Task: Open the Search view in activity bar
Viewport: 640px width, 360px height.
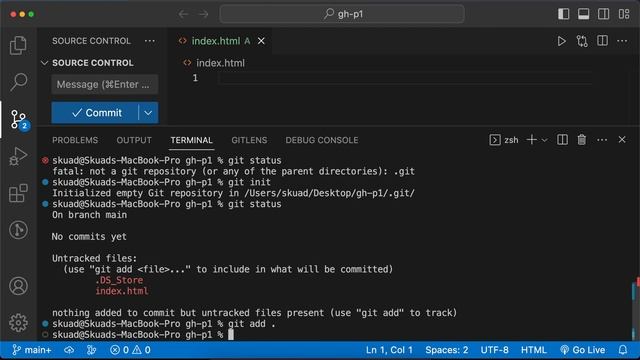Action: pos(18,82)
